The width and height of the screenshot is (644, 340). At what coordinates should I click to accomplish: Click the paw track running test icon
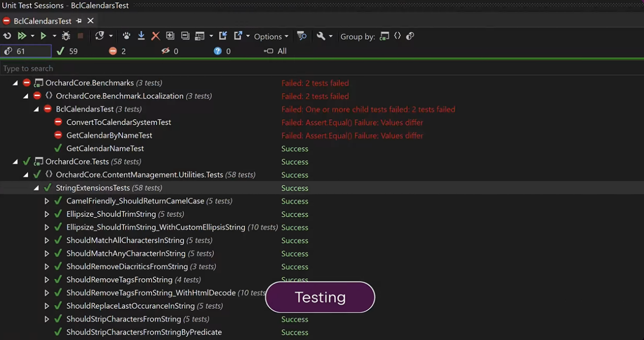(x=127, y=36)
